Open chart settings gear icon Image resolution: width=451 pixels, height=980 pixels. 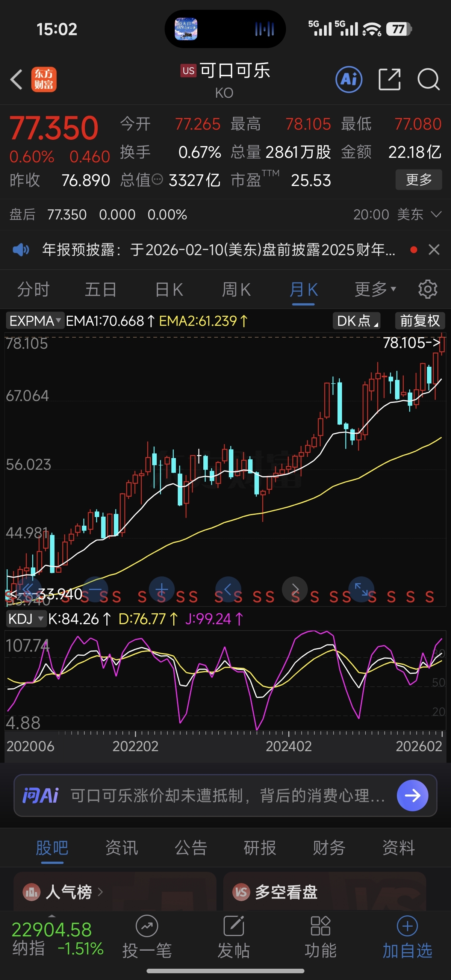click(x=428, y=289)
